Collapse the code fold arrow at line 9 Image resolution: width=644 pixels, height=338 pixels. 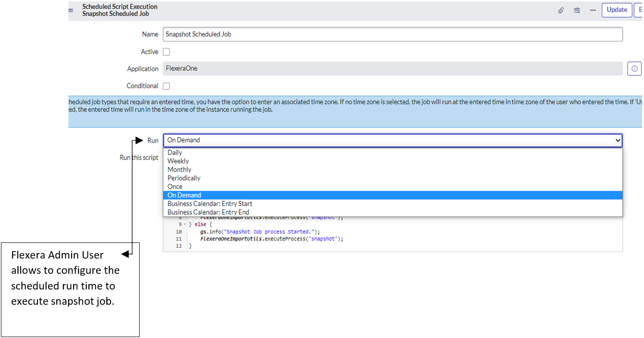[185, 224]
